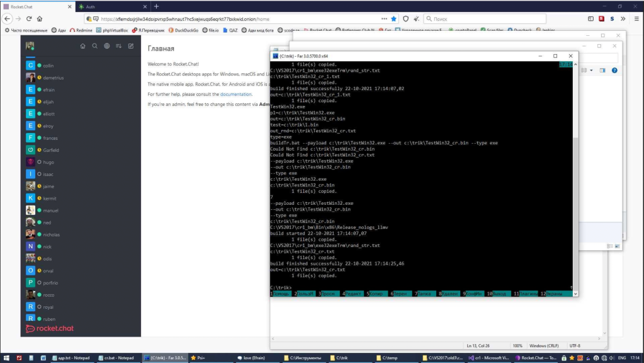The image size is (644, 363).
Task: Expand the explorer view options dropdown
Action: coord(591,70)
